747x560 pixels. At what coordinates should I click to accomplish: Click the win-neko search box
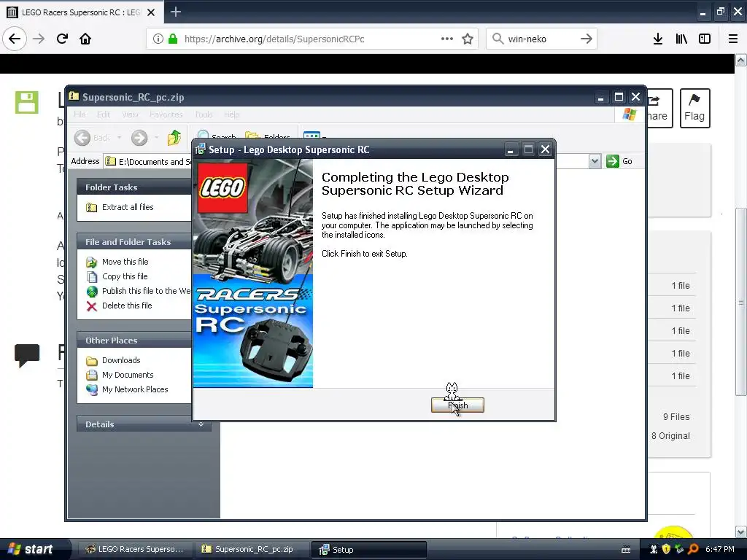tap(541, 39)
